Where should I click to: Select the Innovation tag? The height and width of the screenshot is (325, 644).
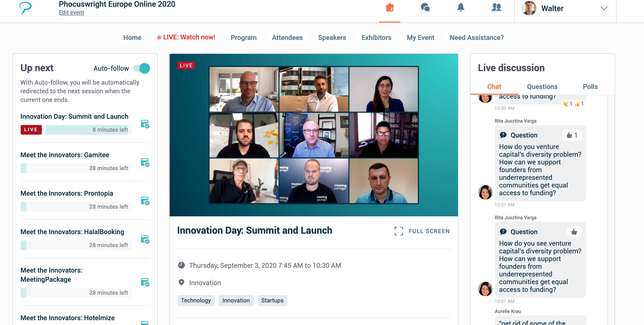[236, 300]
